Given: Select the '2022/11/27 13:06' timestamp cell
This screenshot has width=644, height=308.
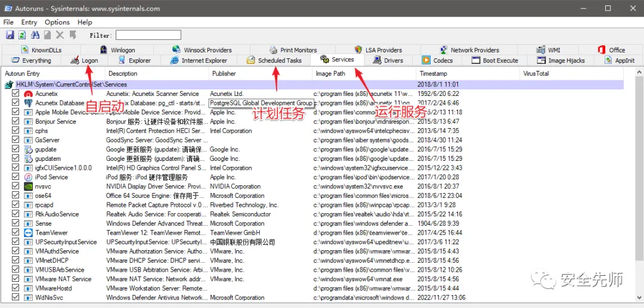Looking at the screenshot, I should pyautogui.click(x=441, y=298).
